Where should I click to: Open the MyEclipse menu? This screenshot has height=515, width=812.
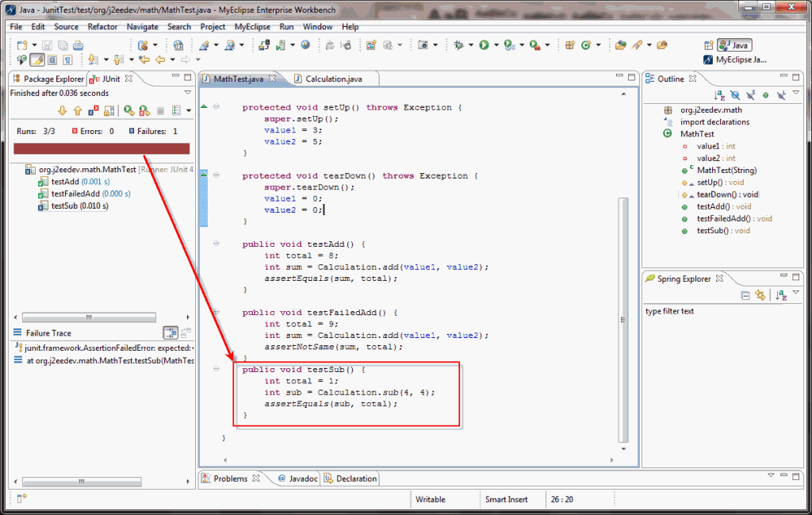(252, 26)
